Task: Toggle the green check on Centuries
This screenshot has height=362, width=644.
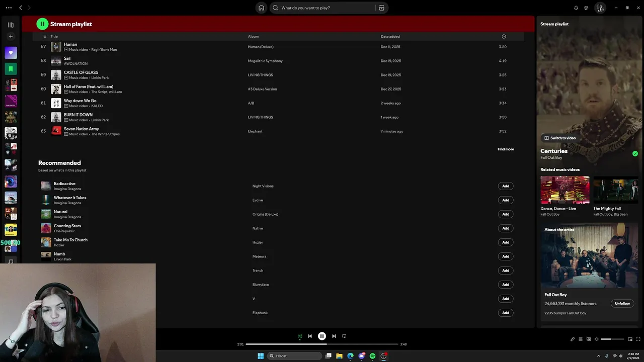Action: [635, 154]
